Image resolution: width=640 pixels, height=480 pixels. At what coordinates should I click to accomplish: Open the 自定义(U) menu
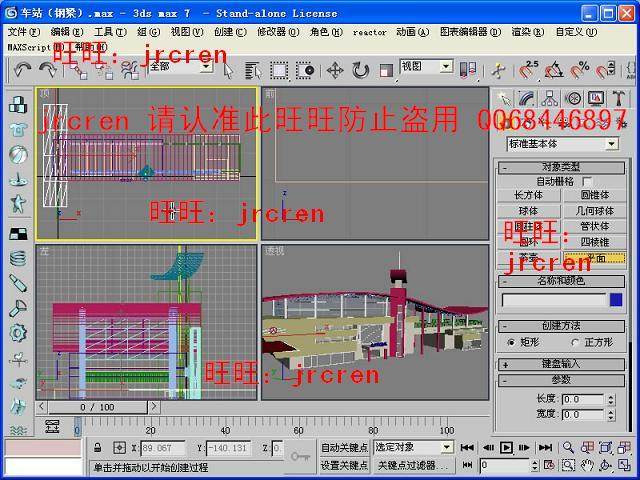coord(576,32)
